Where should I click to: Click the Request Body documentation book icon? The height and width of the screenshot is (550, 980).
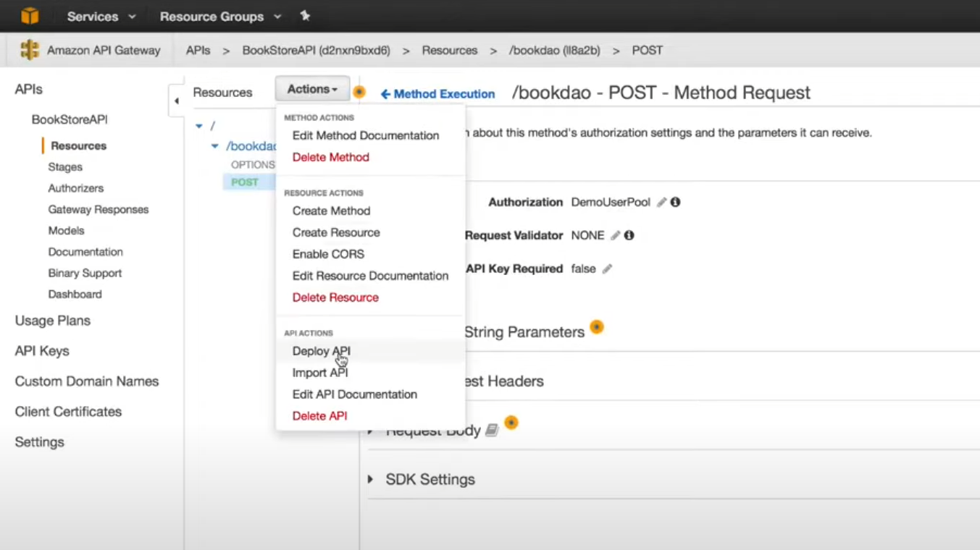tap(492, 431)
